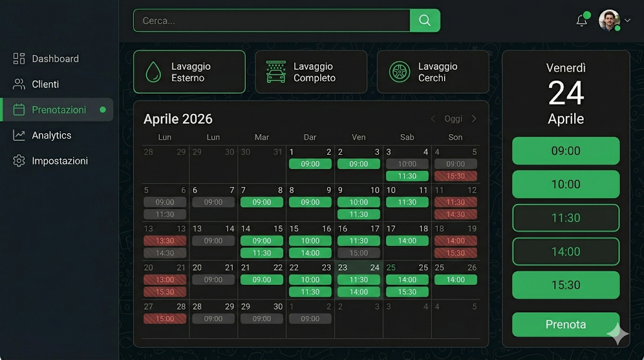The width and height of the screenshot is (644, 360).
Task: Click the Oggi today button
Action: 453,119
